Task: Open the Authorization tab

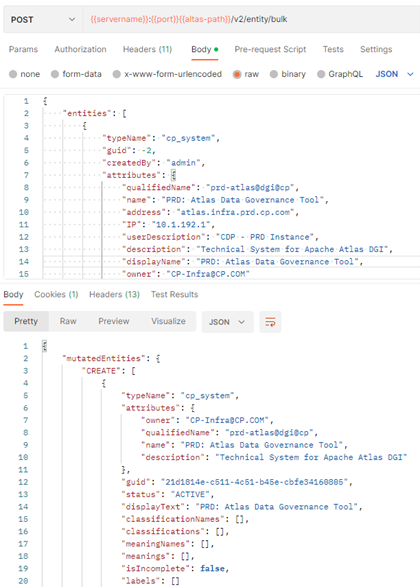Action: point(80,49)
